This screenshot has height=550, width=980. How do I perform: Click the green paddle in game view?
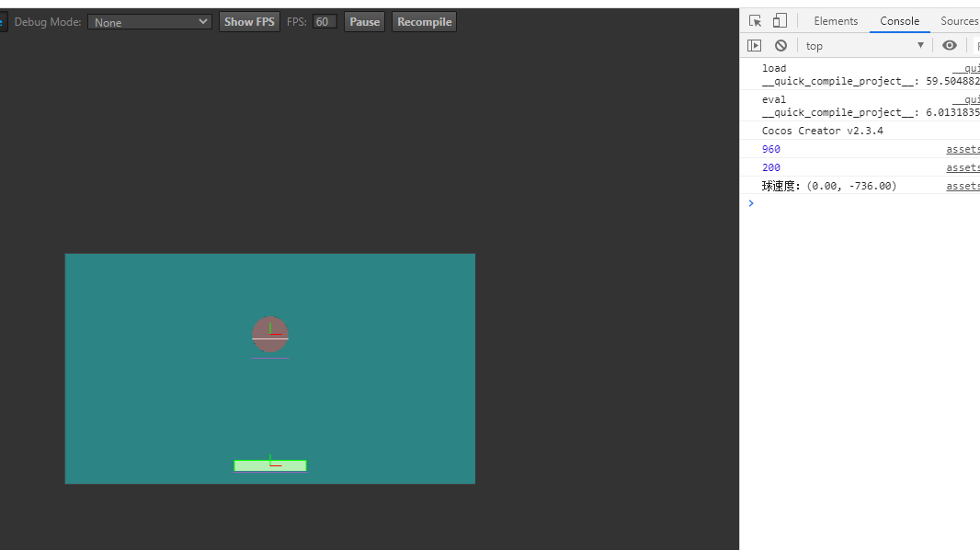coord(270,465)
